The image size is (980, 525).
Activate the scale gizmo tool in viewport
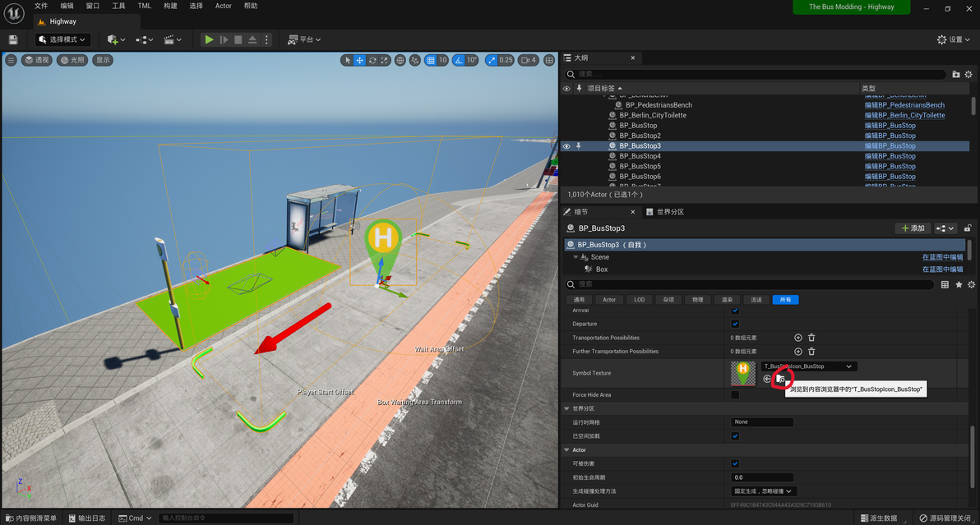click(385, 60)
